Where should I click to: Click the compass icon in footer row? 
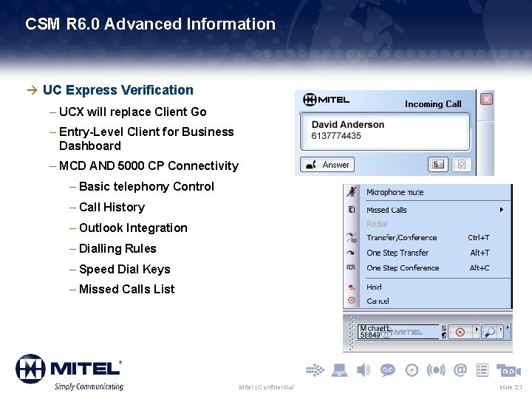tap(412, 370)
